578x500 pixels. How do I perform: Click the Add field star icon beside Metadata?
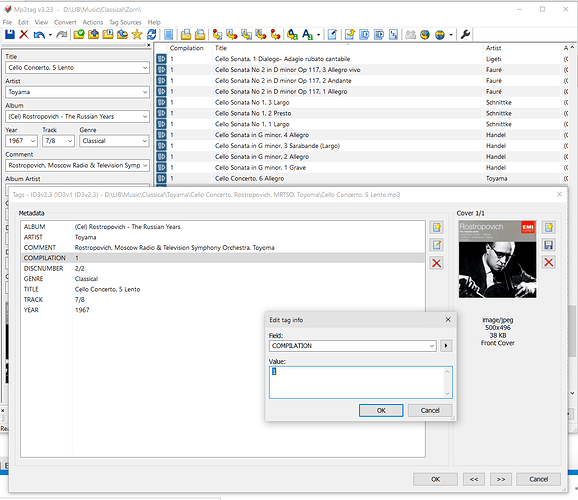coord(437,227)
